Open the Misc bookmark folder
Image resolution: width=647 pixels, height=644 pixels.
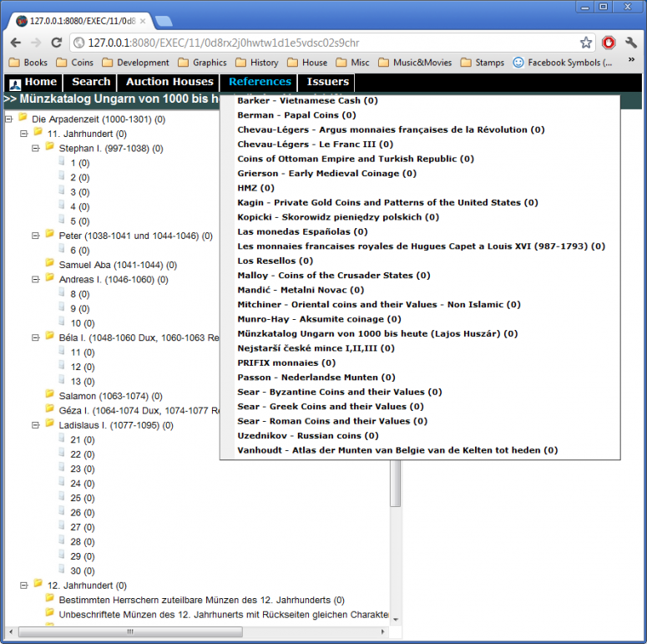tap(353, 63)
